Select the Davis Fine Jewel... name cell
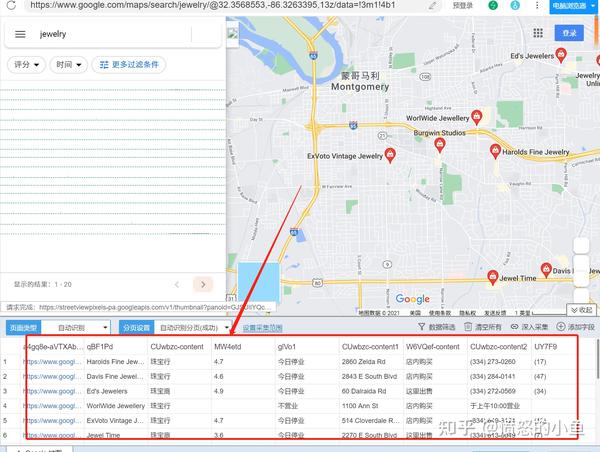The width and height of the screenshot is (600, 452). click(115, 377)
